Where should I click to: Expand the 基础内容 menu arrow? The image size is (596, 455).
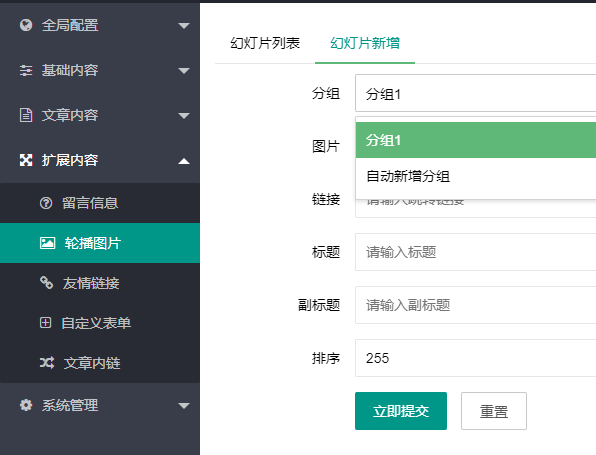(184, 71)
